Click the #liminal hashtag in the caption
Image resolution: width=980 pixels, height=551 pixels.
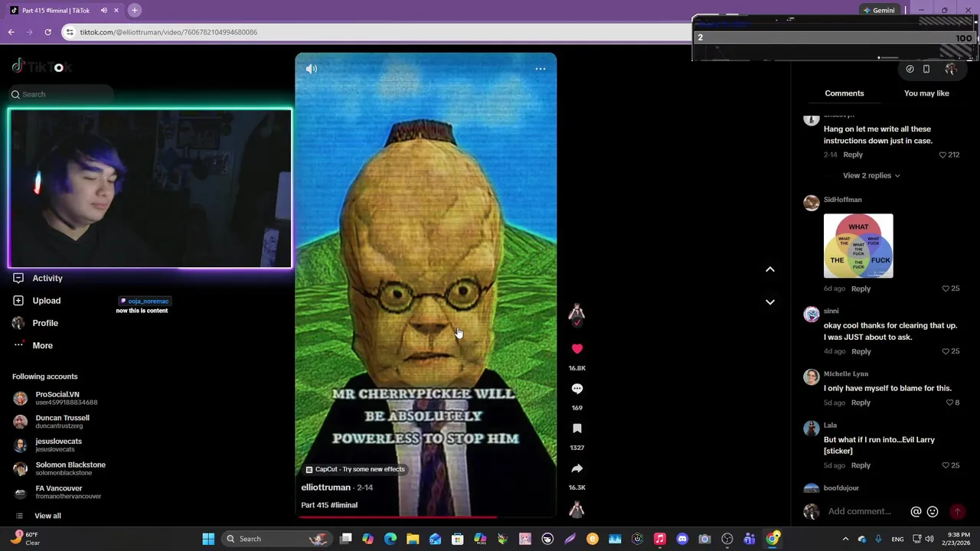344,505
